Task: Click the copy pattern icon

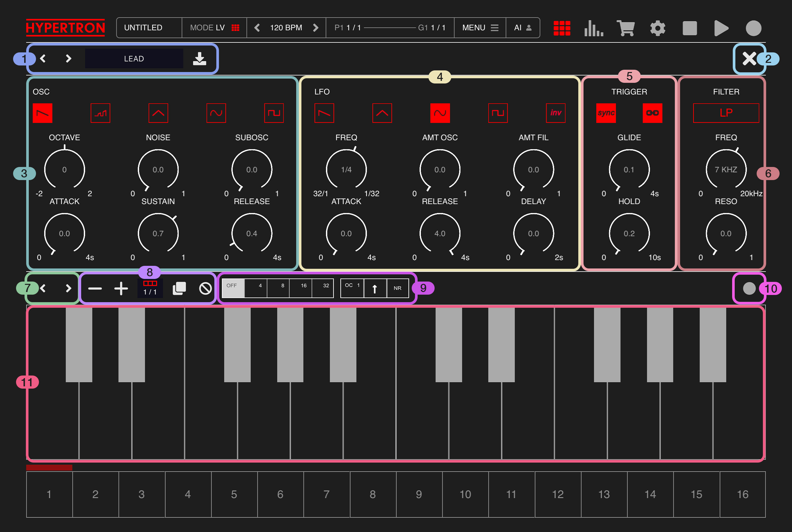Action: tap(179, 288)
